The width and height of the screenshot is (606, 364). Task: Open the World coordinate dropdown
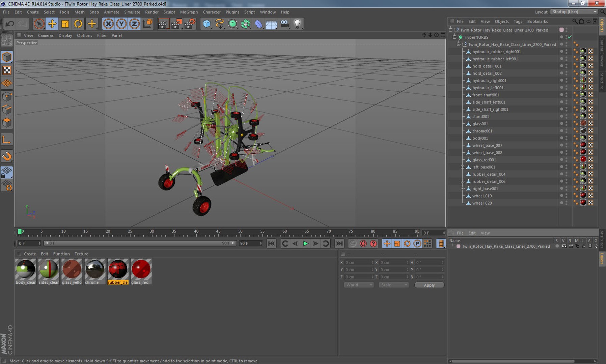[359, 285]
